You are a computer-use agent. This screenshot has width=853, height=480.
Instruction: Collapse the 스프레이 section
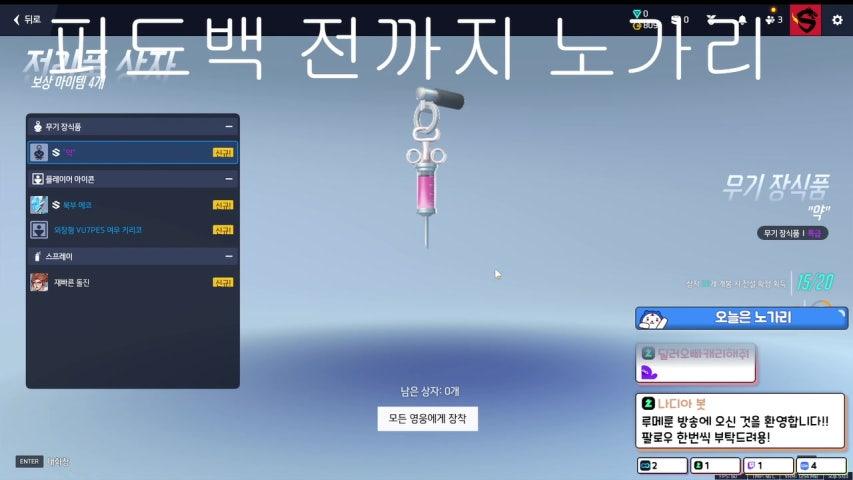tap(229, 257)
